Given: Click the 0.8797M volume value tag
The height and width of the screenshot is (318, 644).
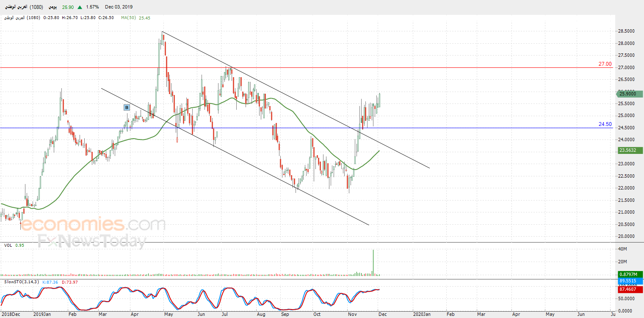Looking at the screenshot, I should (630, 274).
